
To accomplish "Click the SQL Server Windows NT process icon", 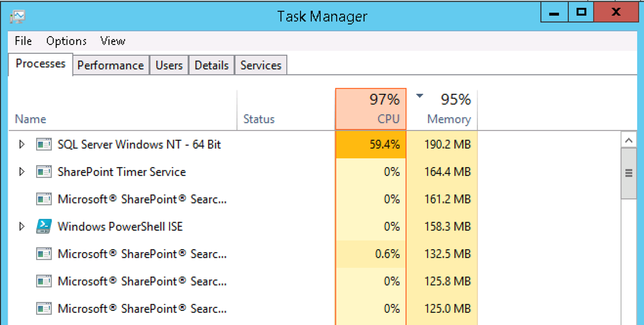I will point(44,144).
